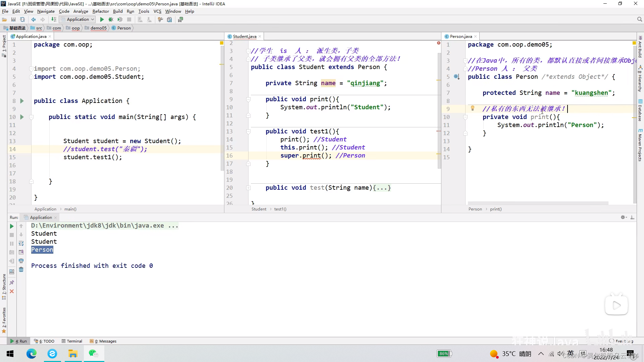Viewport: 644px width, 362px height.
Task: Open the Refactor menu
Action: coord(100,11)
